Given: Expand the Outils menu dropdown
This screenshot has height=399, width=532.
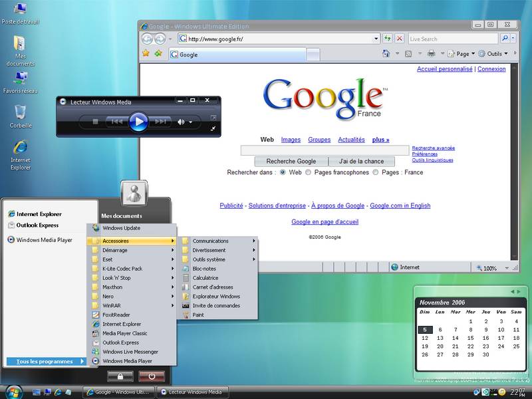Looking at the screenshot, I should coord(506,54).
